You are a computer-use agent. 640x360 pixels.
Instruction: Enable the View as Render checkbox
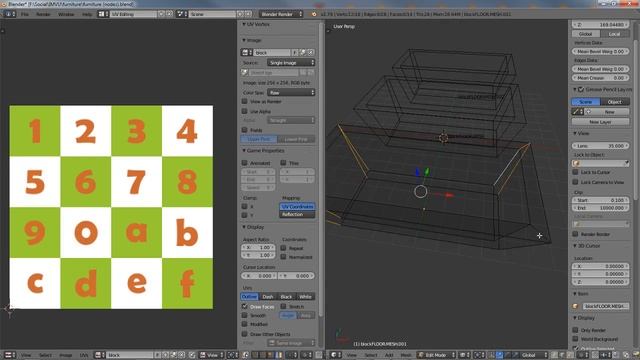click(x=244, y=101)
